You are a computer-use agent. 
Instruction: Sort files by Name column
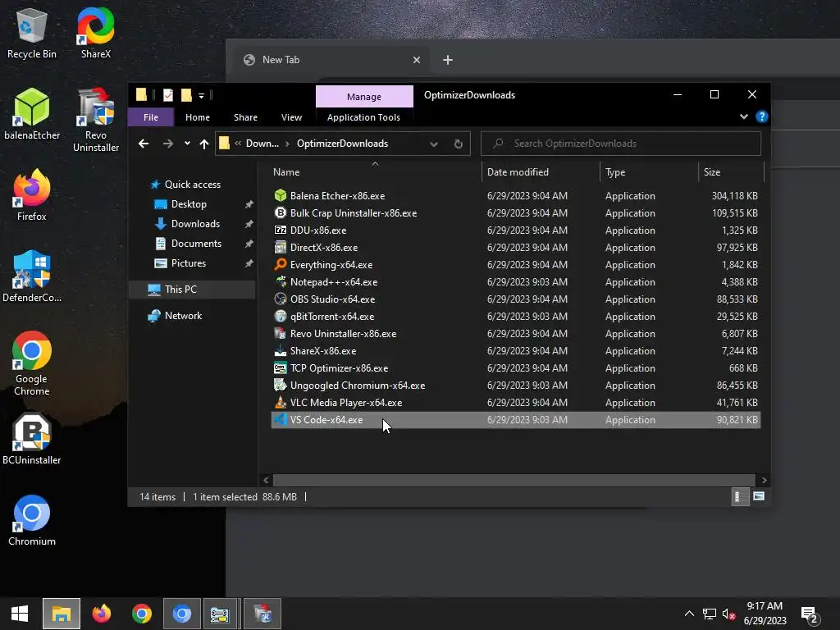[x=376, y=172]
